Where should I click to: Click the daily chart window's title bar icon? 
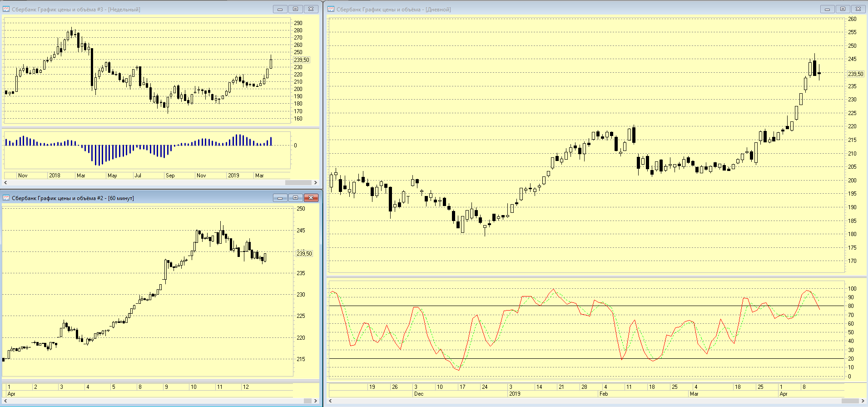(x=331, y=9)
